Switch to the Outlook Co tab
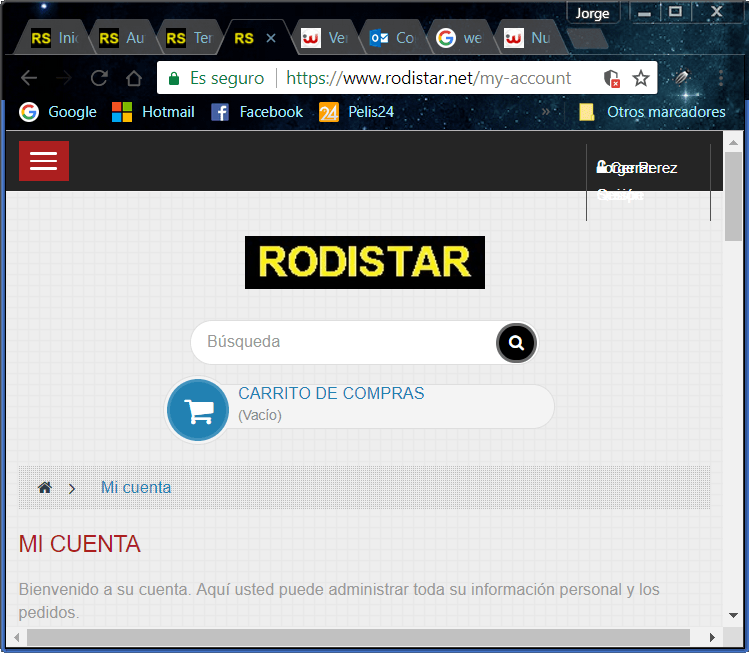The image size is (749, 653). click(x=392, y=38)
